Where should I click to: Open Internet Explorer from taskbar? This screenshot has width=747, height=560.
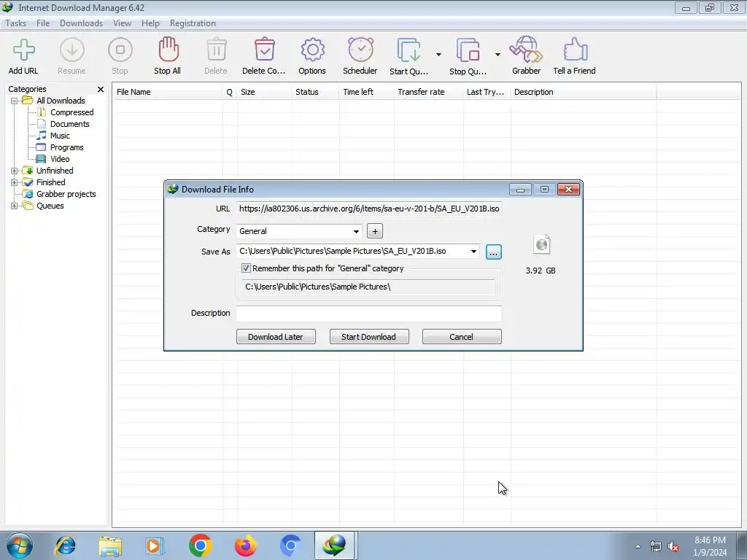pos(65,545)
